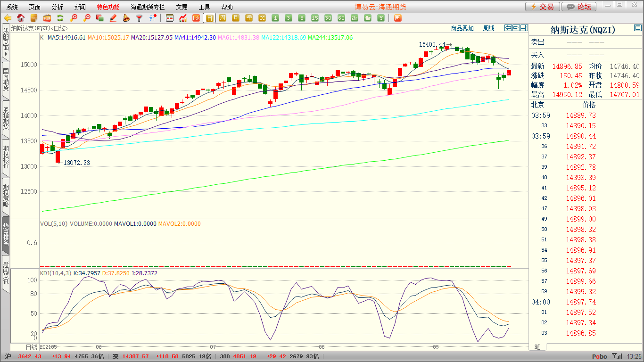Click the 新 new-items icon

point(152,18)
